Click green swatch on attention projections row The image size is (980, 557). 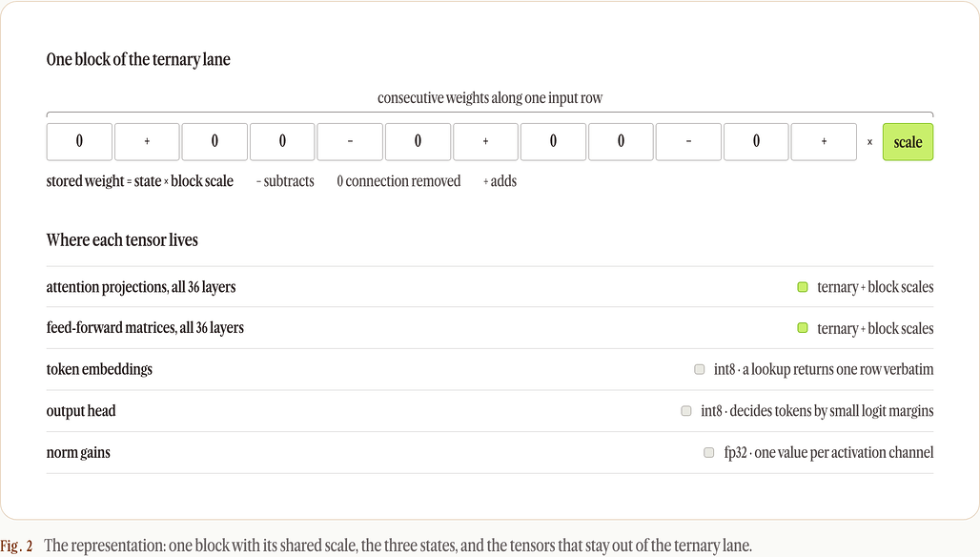[803, 287]
